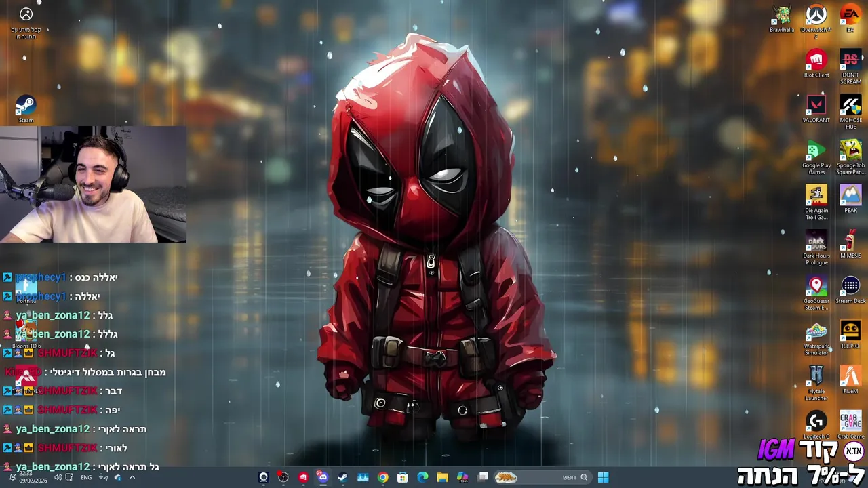Open Google Chrome from the taskbar
This screenshot has width=868, height=488.
383,477
